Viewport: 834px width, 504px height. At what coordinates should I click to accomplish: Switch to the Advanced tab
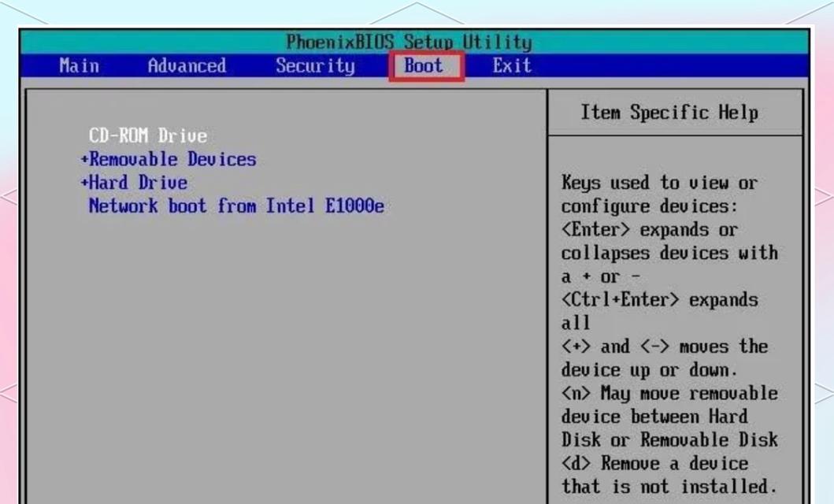(x=187, y=66)
